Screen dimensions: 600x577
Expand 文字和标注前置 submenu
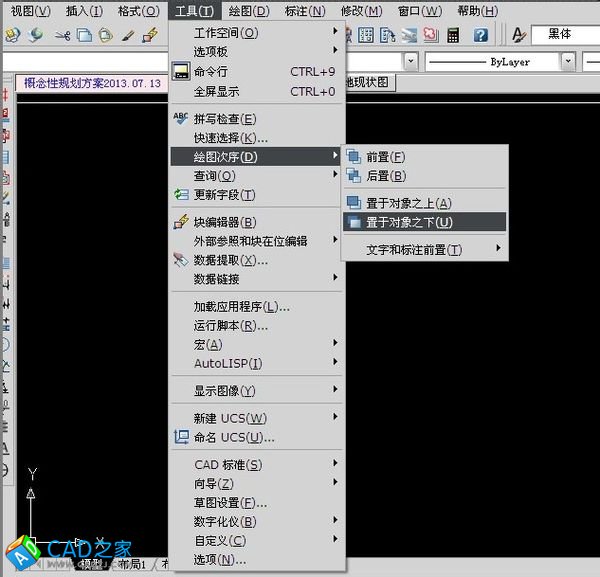tap(414, 249)
